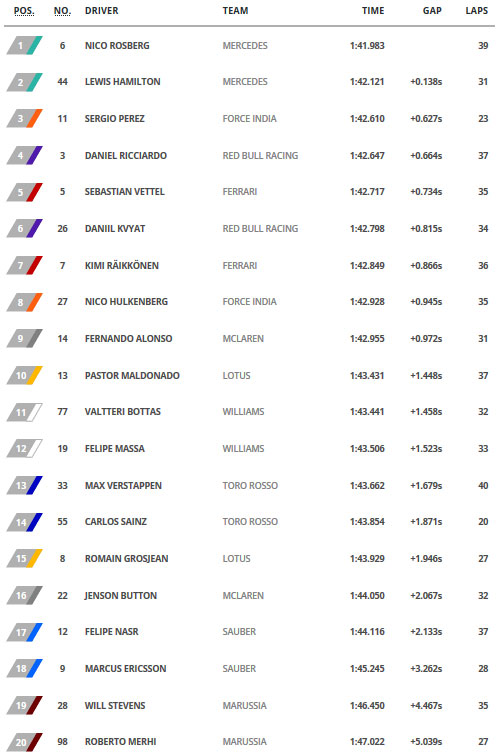Click the Red Bull Racing team for Kvyat
This screenshot has height=756, width=498.
tap(260, 229)
